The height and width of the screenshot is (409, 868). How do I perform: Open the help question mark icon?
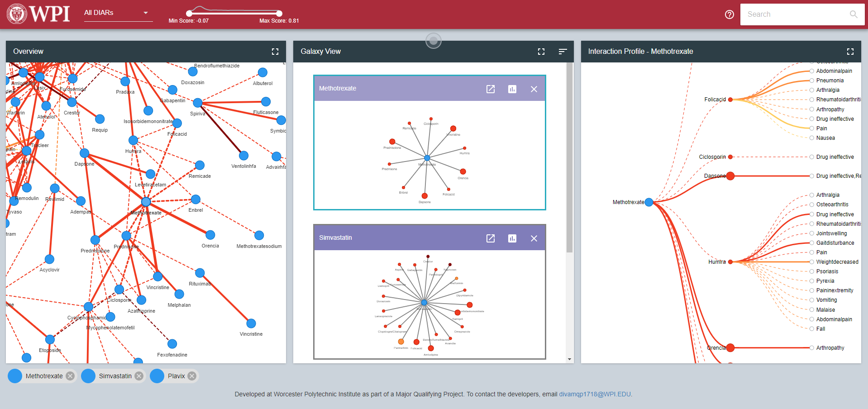pyautogui.click(x=729, y=14)
